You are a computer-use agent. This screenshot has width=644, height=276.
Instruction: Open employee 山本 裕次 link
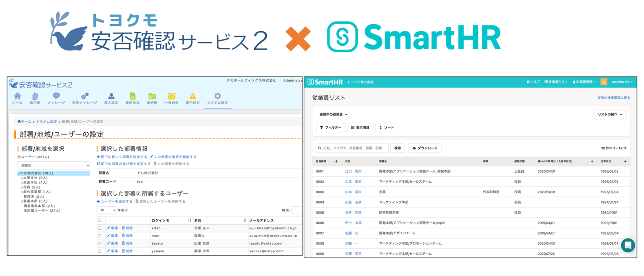point(353,192)
